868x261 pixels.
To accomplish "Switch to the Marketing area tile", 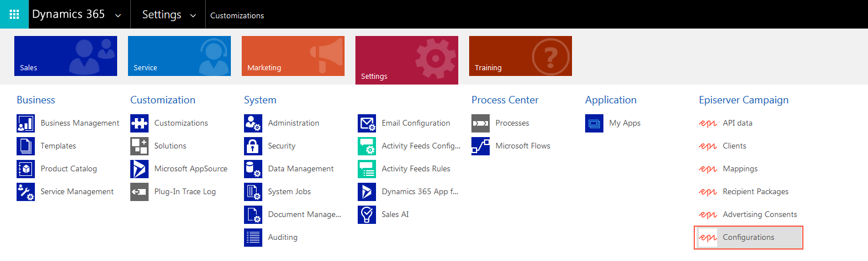I will pos(293,56).
